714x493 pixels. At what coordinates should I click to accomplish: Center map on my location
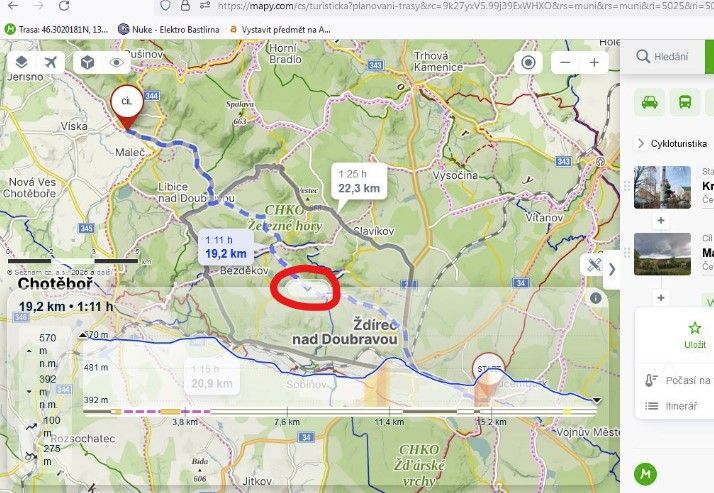click(x=528, y=62)
